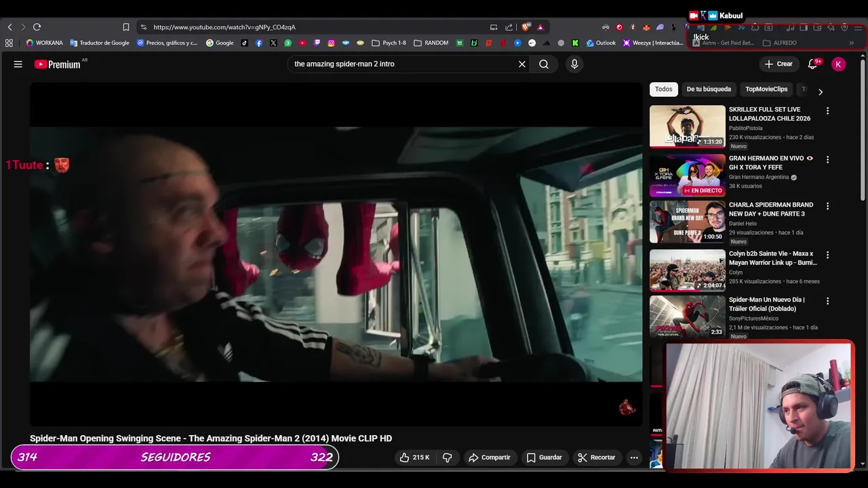Open options for CHARLA SPIDERMAN video

(827, 206)
